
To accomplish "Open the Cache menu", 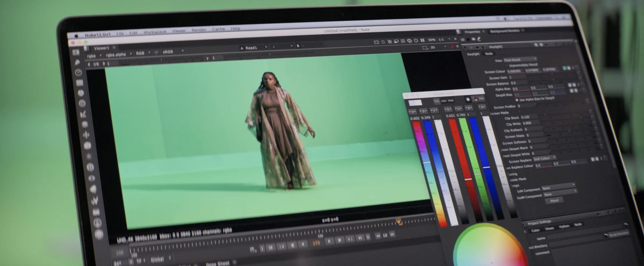I will tap(218, 29).
